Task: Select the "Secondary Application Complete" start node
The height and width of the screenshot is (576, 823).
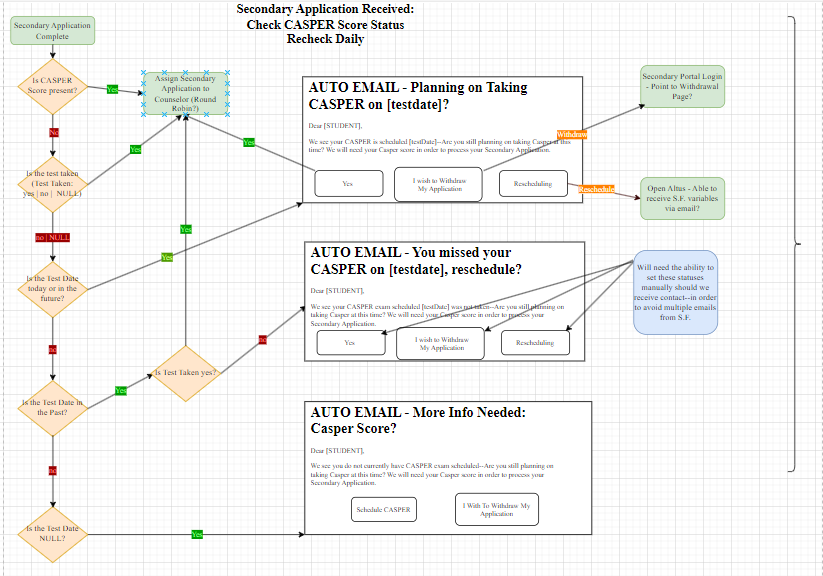Action: (x=52, y=30)
